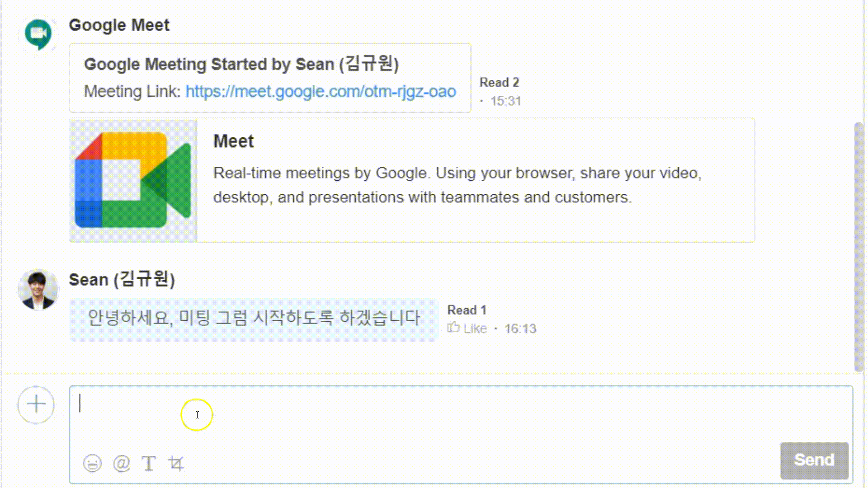
Task: Click Sean's Korean greeting message bubble
Action: coord(254,318)
